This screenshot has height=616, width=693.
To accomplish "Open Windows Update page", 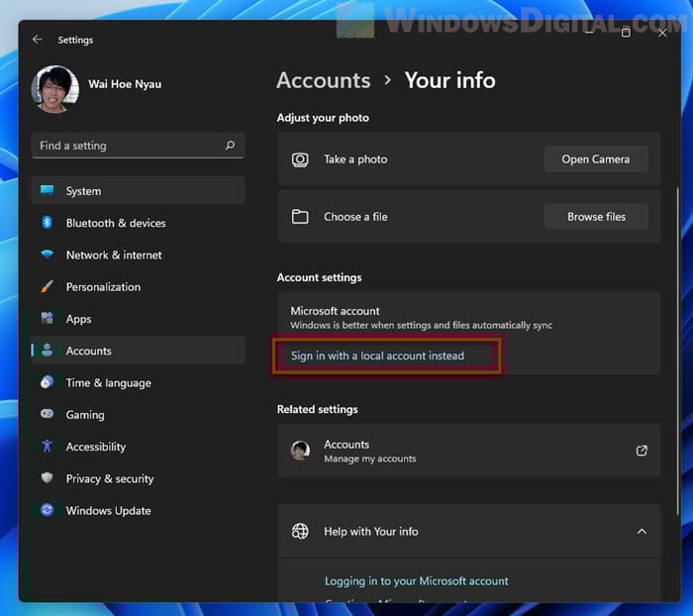I will pyautogui.click(x=138, y=510).
